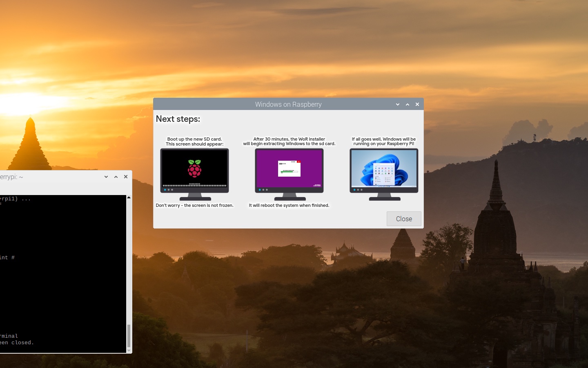Screen dimensions: 588x368
Task: Maximize the terminal window
Action: [x=116, y=177]
